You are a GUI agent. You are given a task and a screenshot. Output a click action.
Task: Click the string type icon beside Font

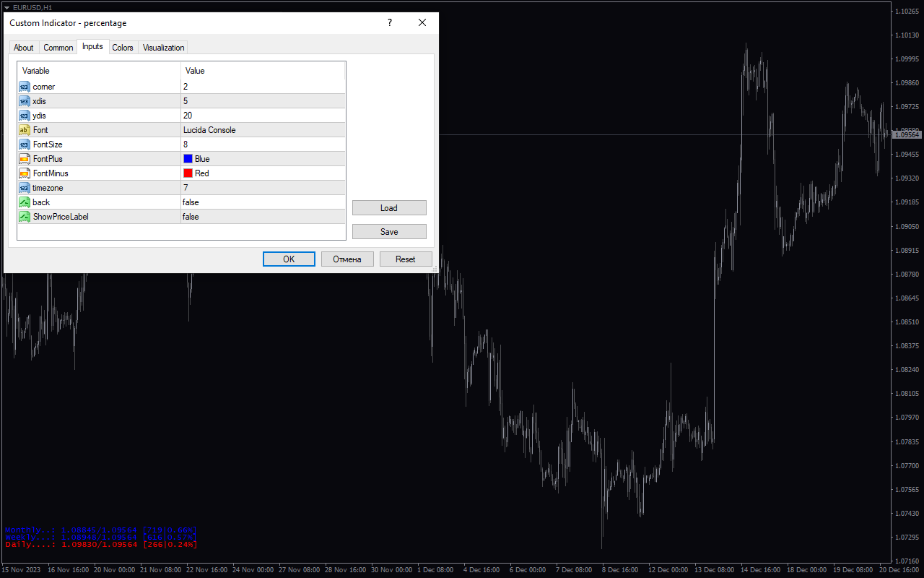coord(25,130)
